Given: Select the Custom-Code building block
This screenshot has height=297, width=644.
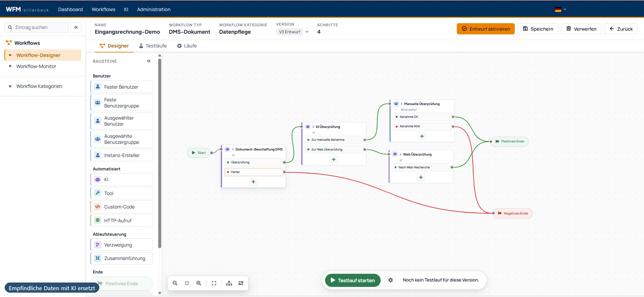Looking at the screenshot, I should 122,207.
